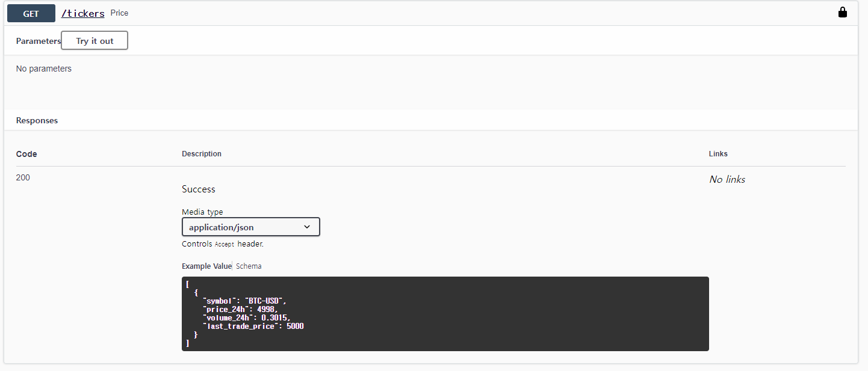Click the "symbol": "BTC-USD" line
The image size is (868, 371).
246,300
